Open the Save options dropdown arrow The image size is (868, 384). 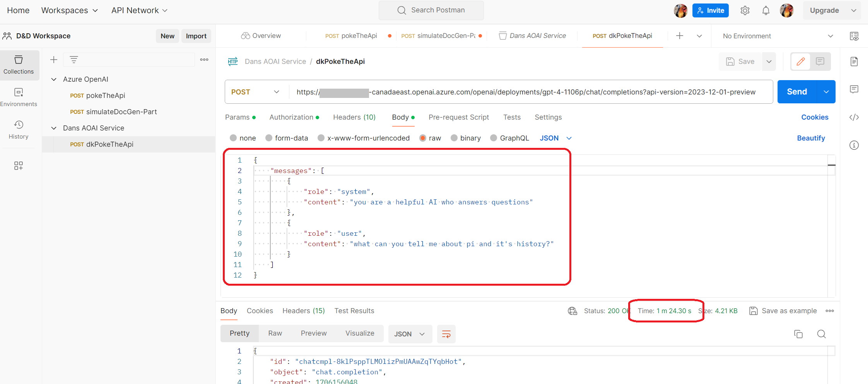point(769,62)
